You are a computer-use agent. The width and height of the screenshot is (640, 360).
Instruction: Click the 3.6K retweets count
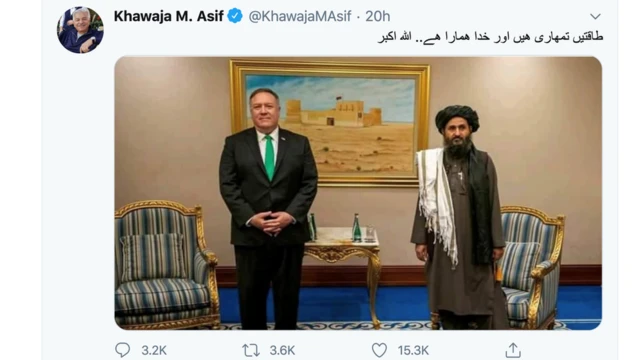tap(282, 350)
